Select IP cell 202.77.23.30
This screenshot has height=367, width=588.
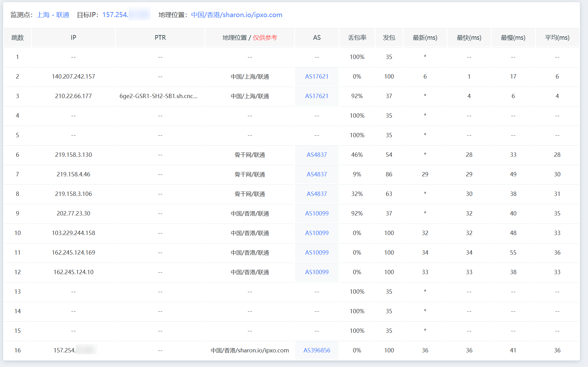pos(73,213)
